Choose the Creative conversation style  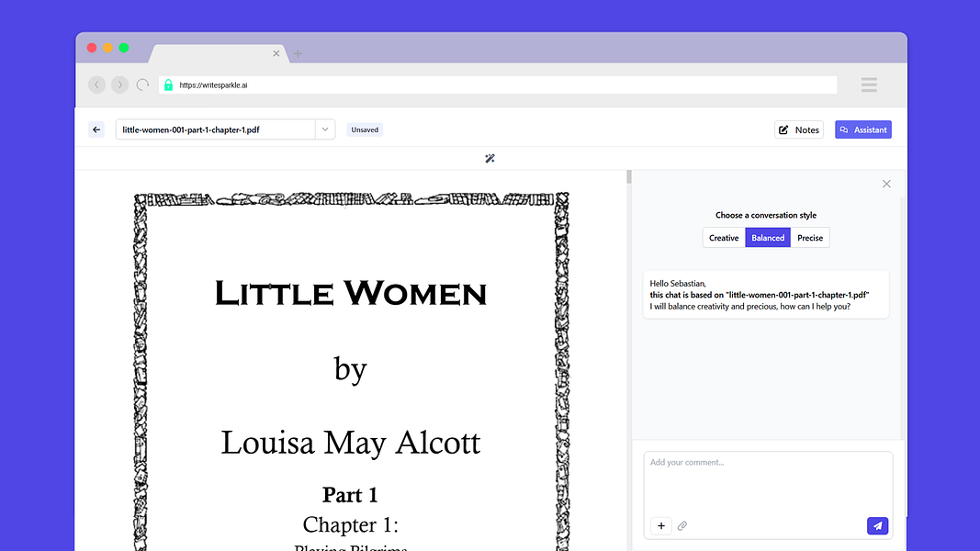coord(724,238)
